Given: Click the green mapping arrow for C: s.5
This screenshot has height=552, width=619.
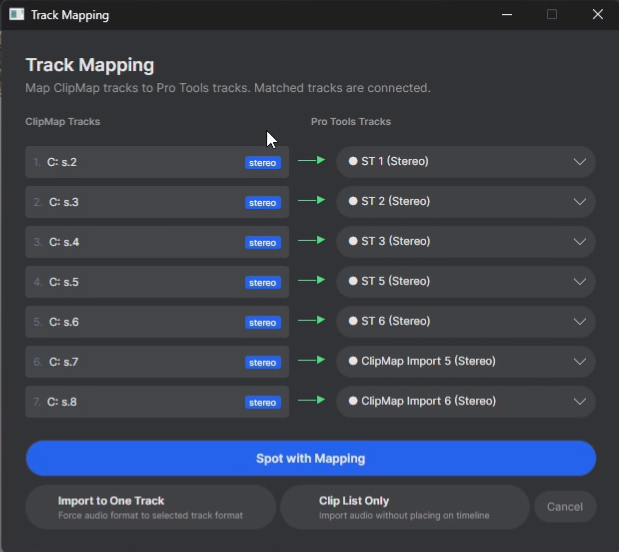Looking at the screenshot, I should tap(311, 280).
